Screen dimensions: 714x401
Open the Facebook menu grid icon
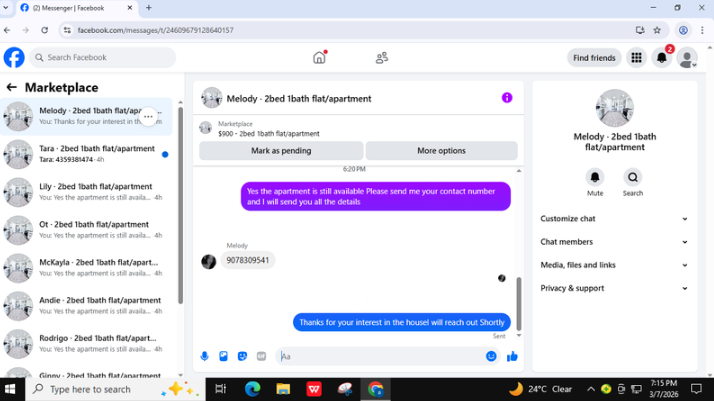[636, 58]
